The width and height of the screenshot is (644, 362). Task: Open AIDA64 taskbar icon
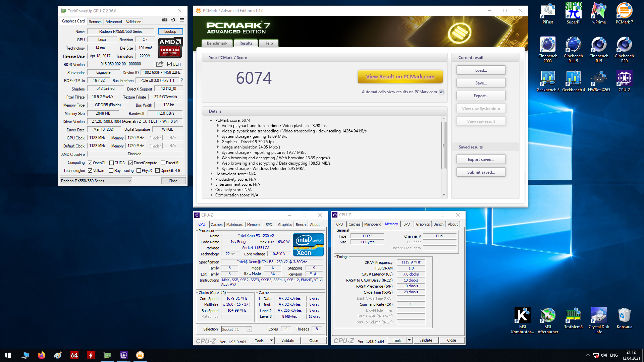[74, 355]
